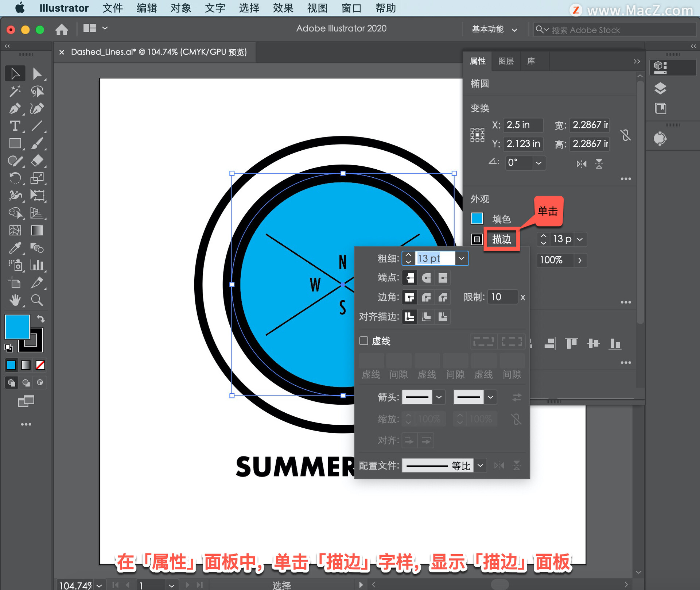
Task: Select the Type tool
Action: click(x=15, y=126)
